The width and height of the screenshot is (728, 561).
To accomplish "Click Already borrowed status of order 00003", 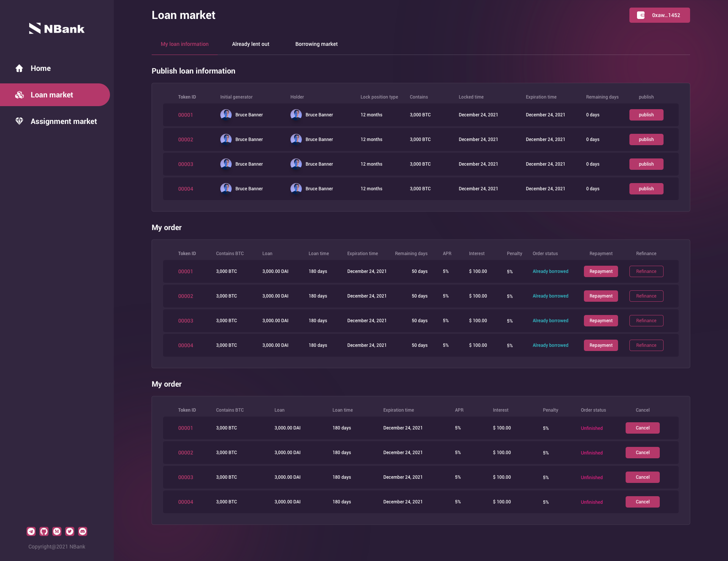I will pyautogui.click(x=550, y=321).
